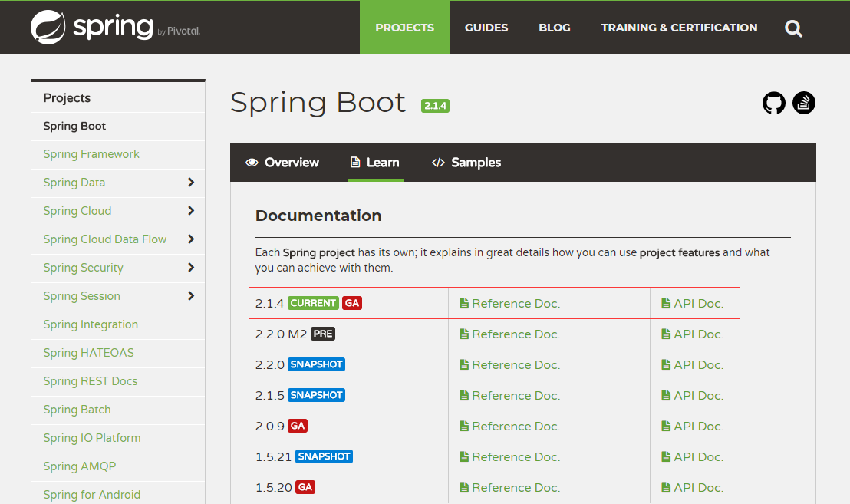Click the red GA badge beside 2.0.9
This screenshot has width=850, height=504.
point(298,426)
